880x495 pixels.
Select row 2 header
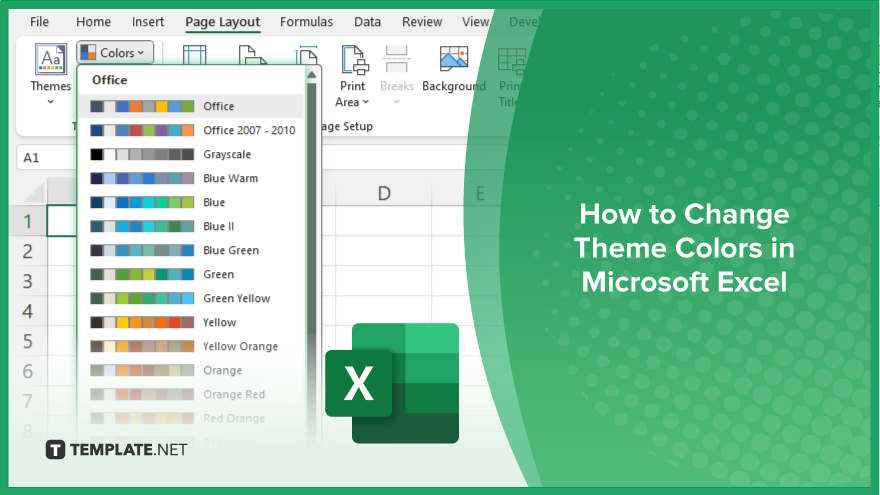point(28,251)
